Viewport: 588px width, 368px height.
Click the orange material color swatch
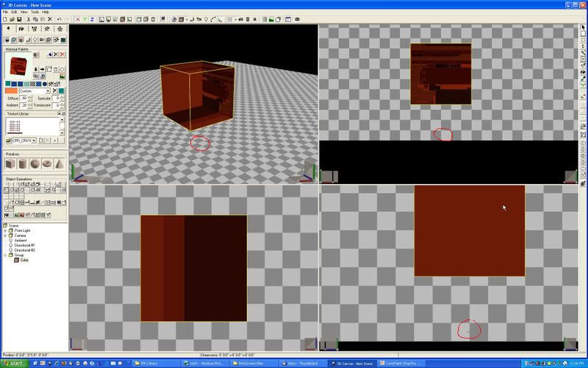[x=11, y=91]
